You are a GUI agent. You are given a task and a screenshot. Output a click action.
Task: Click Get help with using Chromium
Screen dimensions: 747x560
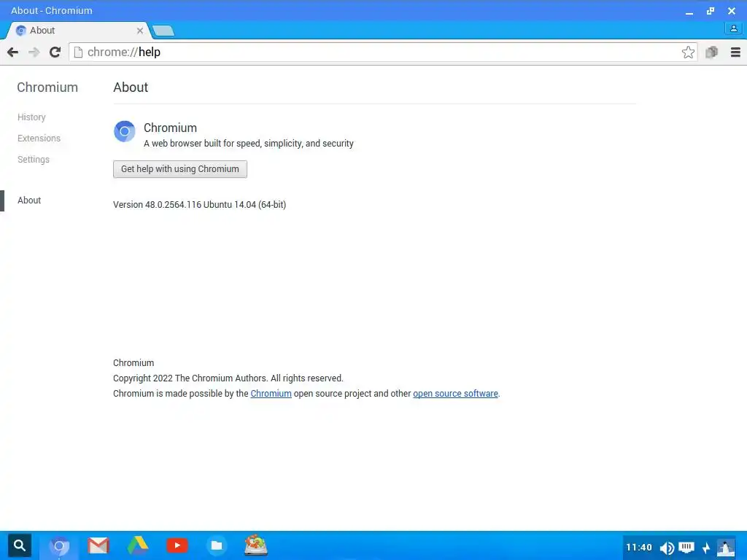(180, 169)
